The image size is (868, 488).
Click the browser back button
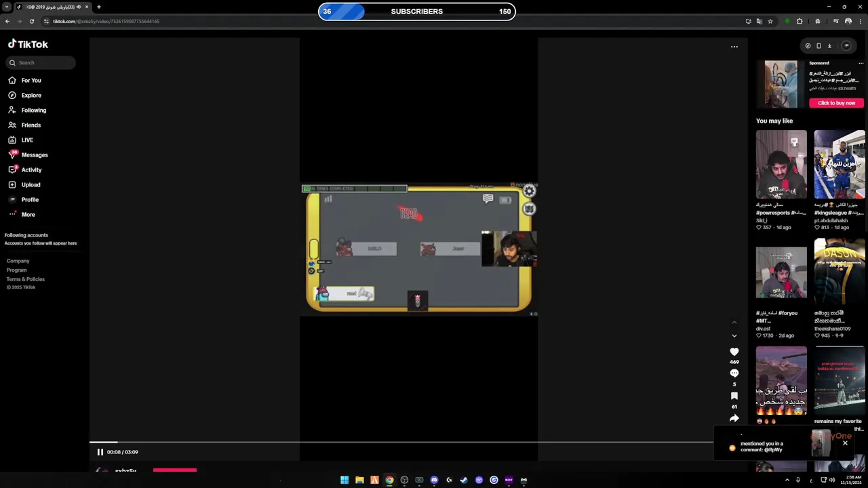point(7,21)
